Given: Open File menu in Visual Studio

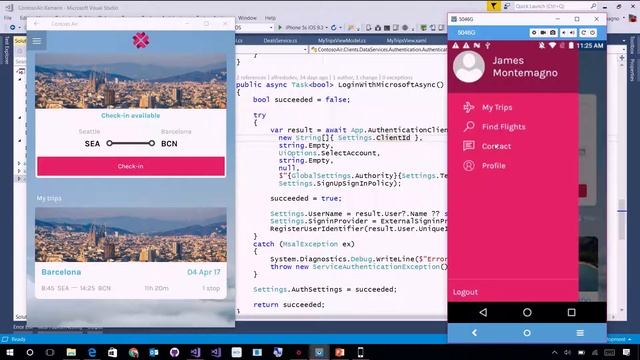Looking at the screenshot, I should 8,18.
